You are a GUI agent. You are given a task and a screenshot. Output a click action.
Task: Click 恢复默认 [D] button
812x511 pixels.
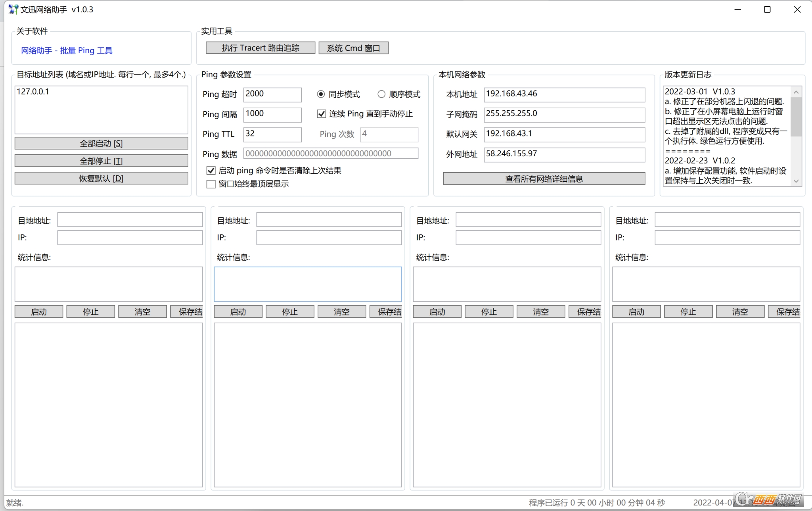pos(101,178)
